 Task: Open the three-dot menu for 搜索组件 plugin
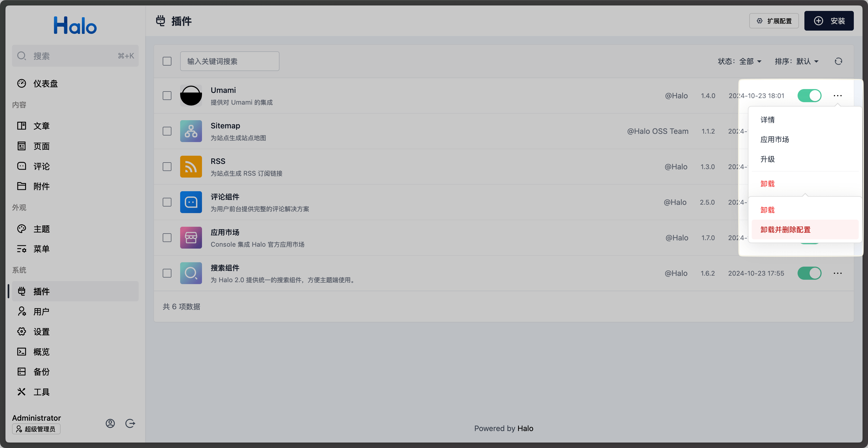pos(838,273)
